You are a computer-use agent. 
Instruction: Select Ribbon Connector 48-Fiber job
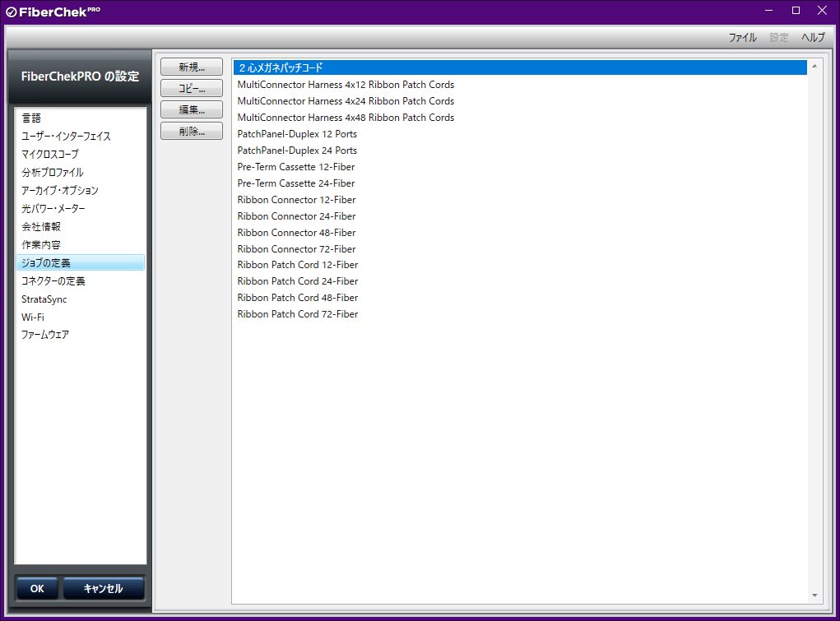520,233
